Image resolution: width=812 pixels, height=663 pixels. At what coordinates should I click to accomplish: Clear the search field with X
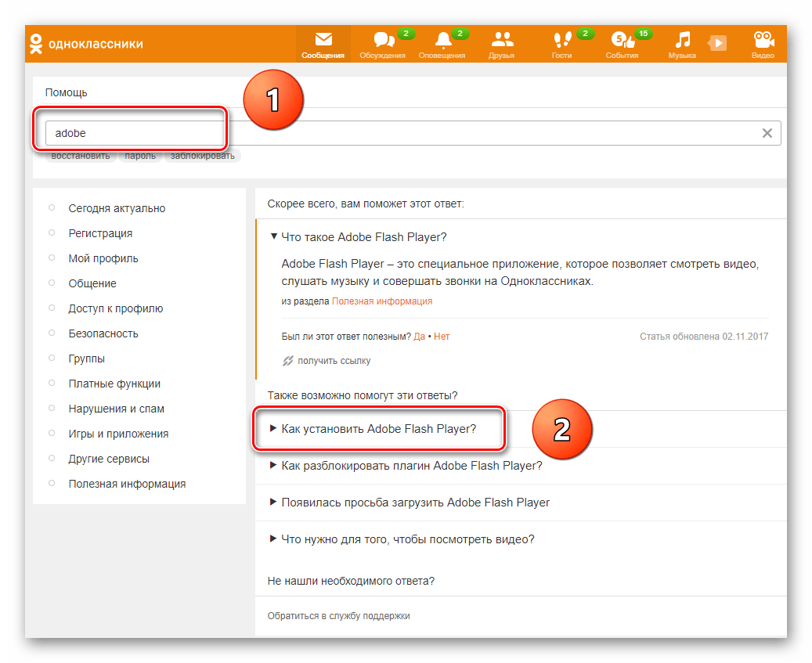coord(767,133)
